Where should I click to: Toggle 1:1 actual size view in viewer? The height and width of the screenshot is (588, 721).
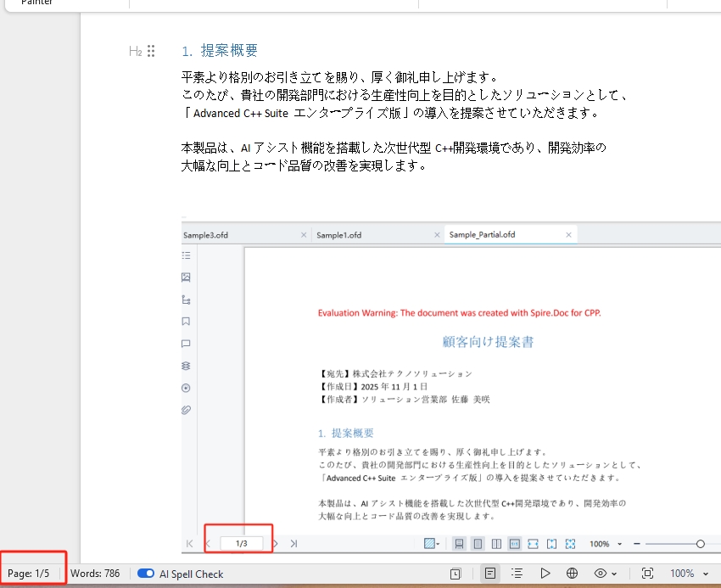(x=513, y=543)
